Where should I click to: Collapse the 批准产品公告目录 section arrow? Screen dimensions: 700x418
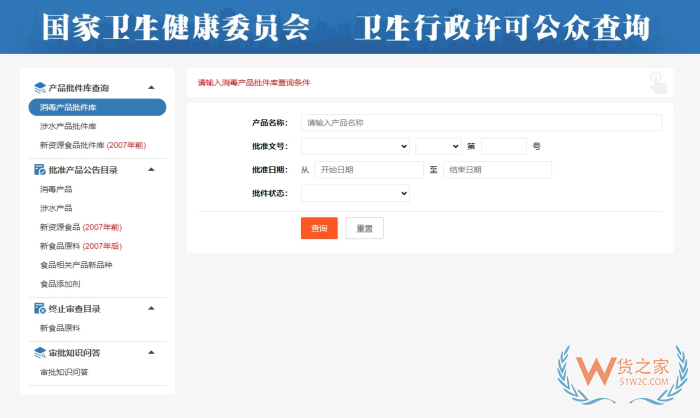pos(151,169)
